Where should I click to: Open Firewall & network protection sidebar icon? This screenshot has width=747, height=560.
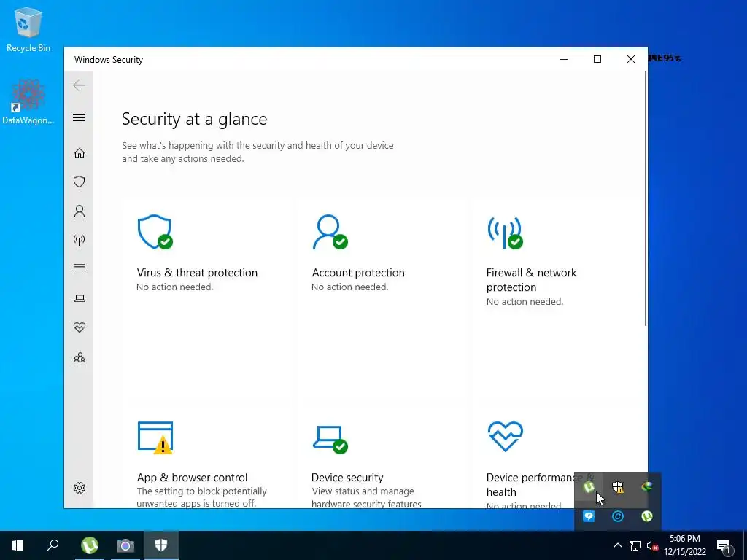[x=79, y=240]
